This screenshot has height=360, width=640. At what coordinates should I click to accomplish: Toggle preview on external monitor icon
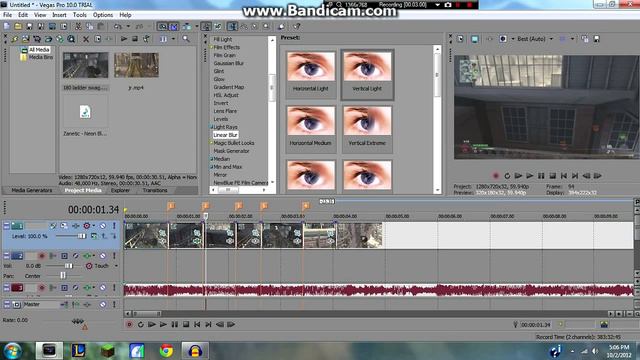(475, 39)
